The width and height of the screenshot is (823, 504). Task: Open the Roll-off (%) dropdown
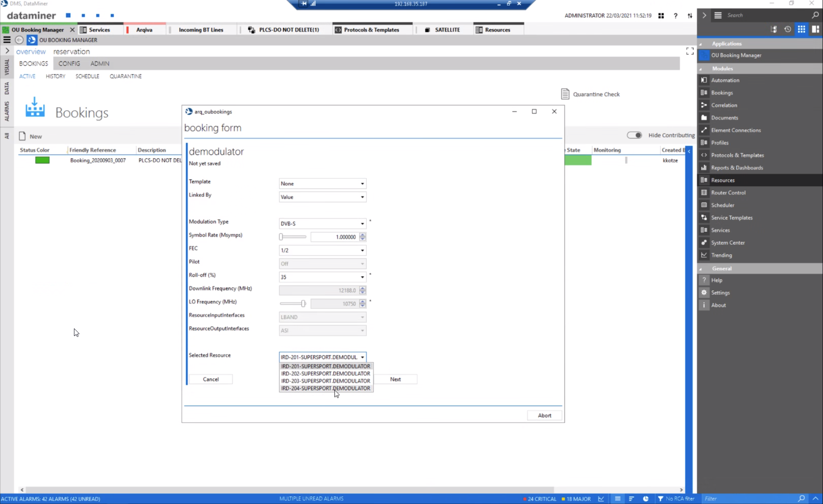pyautogui.click(x=323, y=277)
